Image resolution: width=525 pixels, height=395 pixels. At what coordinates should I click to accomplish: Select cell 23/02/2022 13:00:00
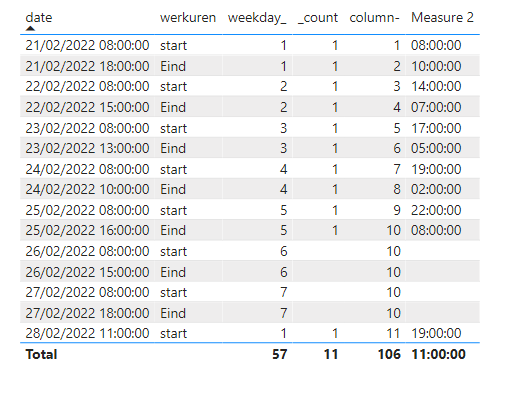[87, 148]
